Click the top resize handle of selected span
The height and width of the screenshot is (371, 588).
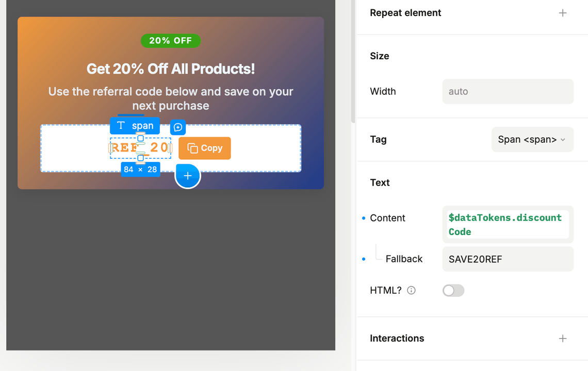click(140, 138)
